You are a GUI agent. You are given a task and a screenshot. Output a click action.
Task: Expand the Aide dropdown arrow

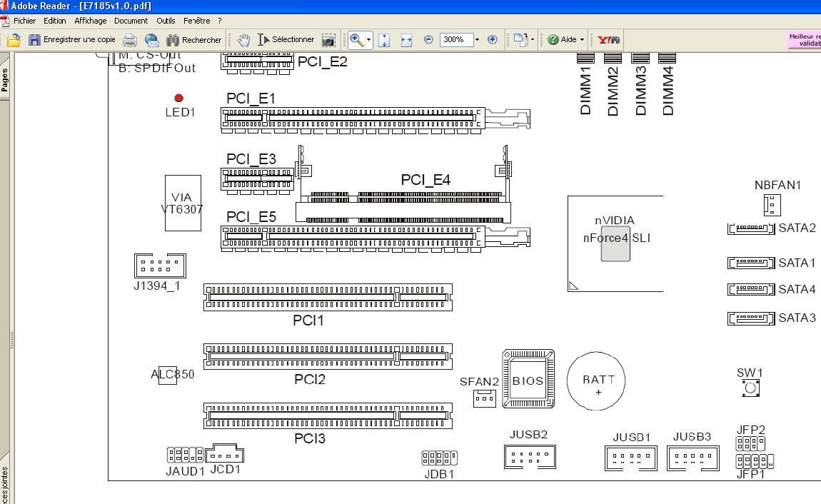pyautogui.click(x=582, y=40)
